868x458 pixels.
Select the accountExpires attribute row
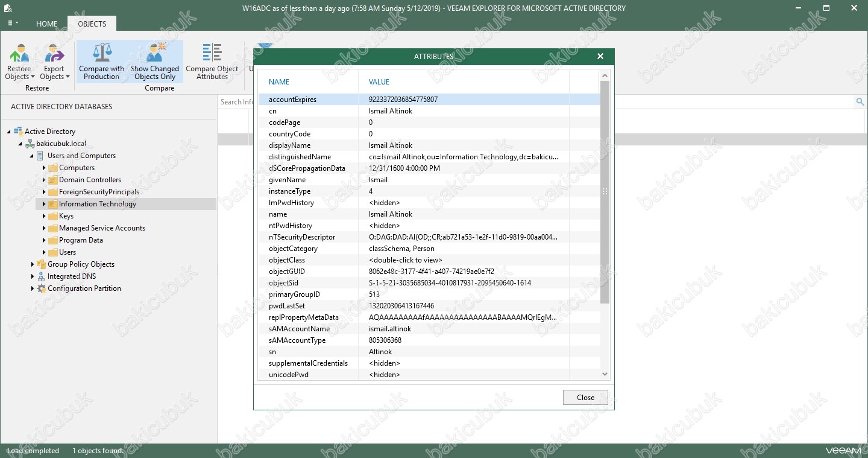click(x=429, y=100)
